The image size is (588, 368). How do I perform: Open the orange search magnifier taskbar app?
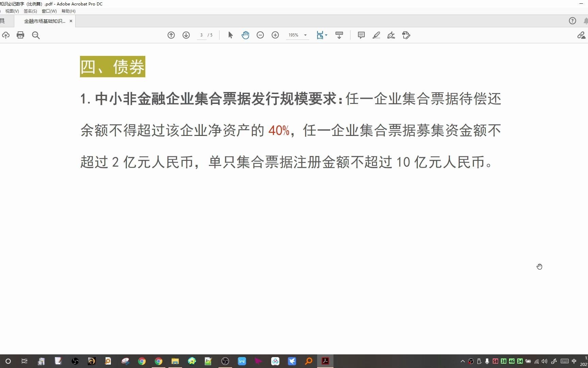(x=309, y=361)
